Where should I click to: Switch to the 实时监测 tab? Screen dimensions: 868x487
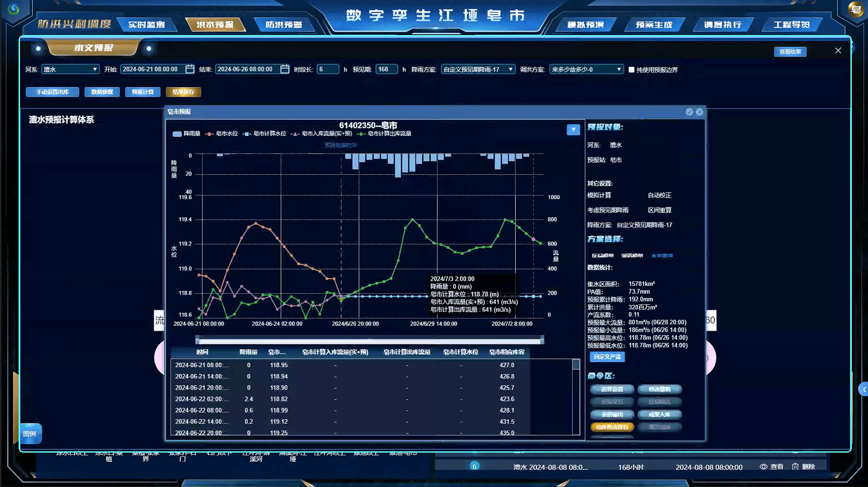tap(147, 24)
